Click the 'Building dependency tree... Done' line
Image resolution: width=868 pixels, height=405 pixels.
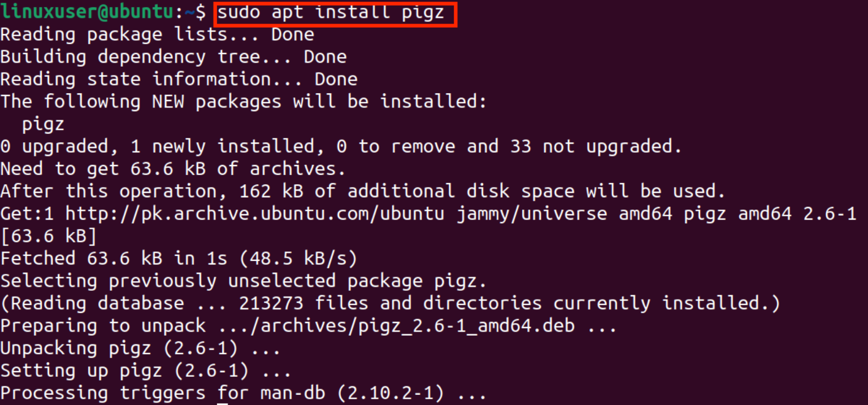click(173, 57)
